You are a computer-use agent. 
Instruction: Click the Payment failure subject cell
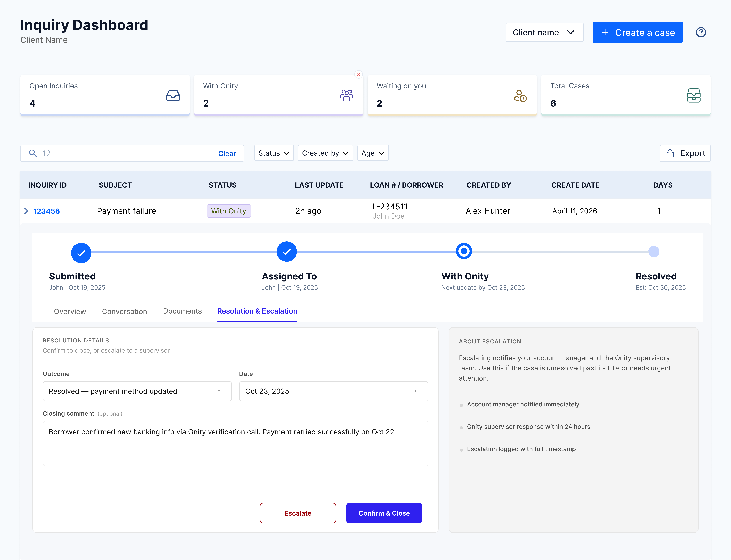click(x=127, y=211)
